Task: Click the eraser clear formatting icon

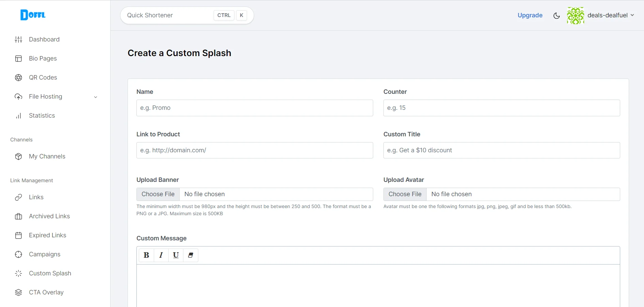Action: (x=191, y=255)
